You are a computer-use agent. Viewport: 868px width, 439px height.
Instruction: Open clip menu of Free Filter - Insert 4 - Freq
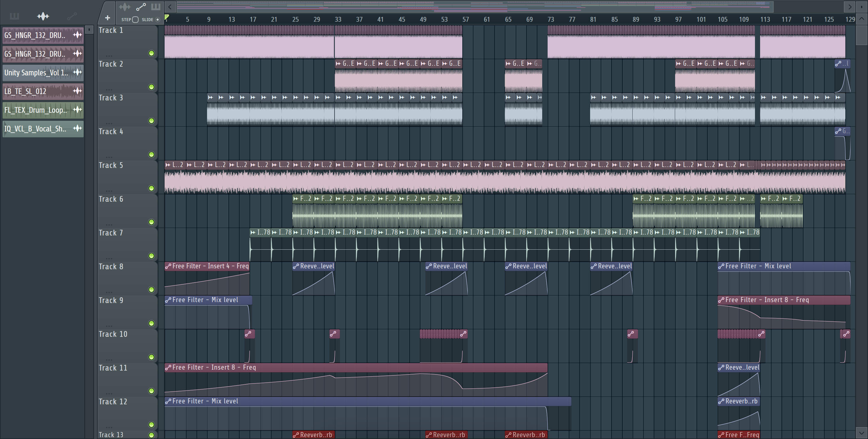(168, 266)
